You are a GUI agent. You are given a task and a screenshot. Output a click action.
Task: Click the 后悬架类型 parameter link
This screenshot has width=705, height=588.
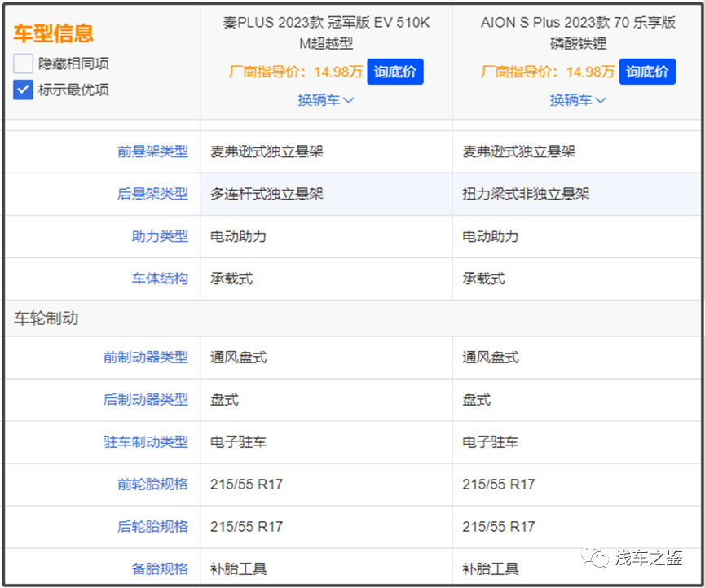(152, 194)
